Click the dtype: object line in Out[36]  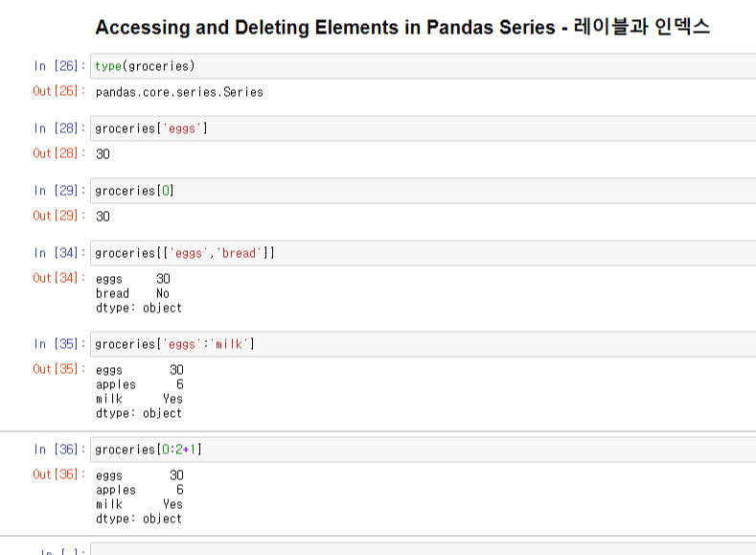(139, 519)
